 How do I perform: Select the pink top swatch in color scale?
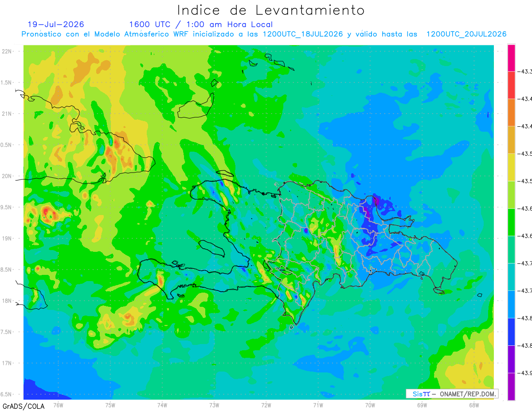click(x=511, y=58)
